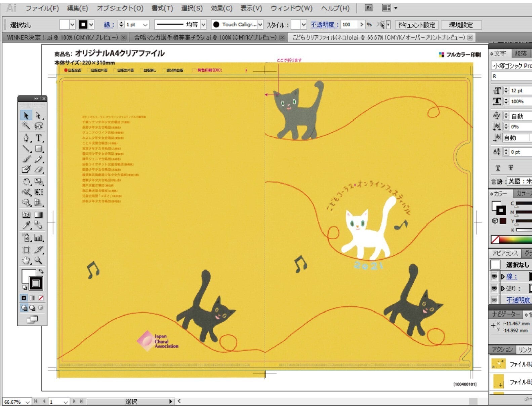532x408 pixels.
Task: Toggle visibility of 線 appearance row
Action: point(494,276)
